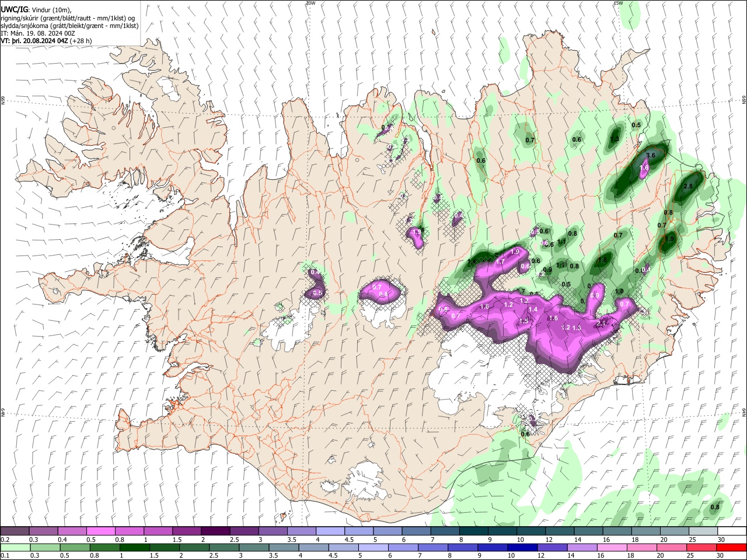The height and width of the screenshot is (560, 747).
Task: Click the black 1.8 value on dark green
Action: (603, 260)
